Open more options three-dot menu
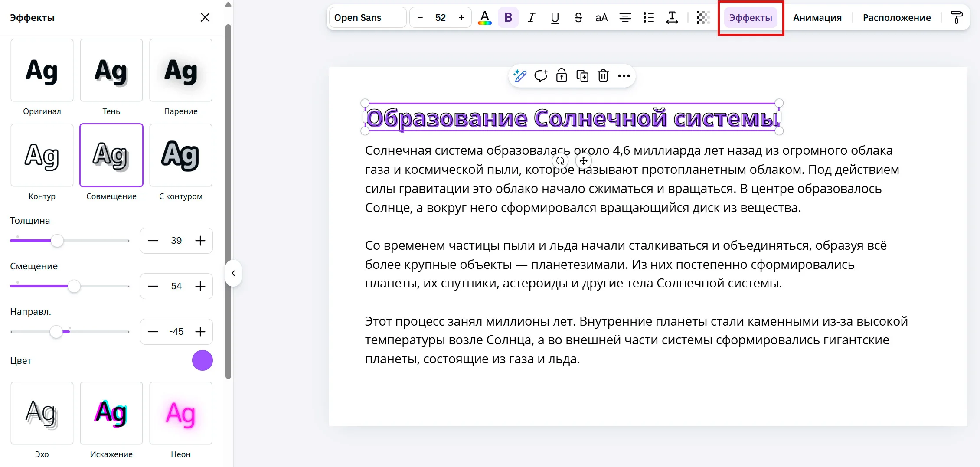Viewport: 980px width, 467px height. pos(624,76)
